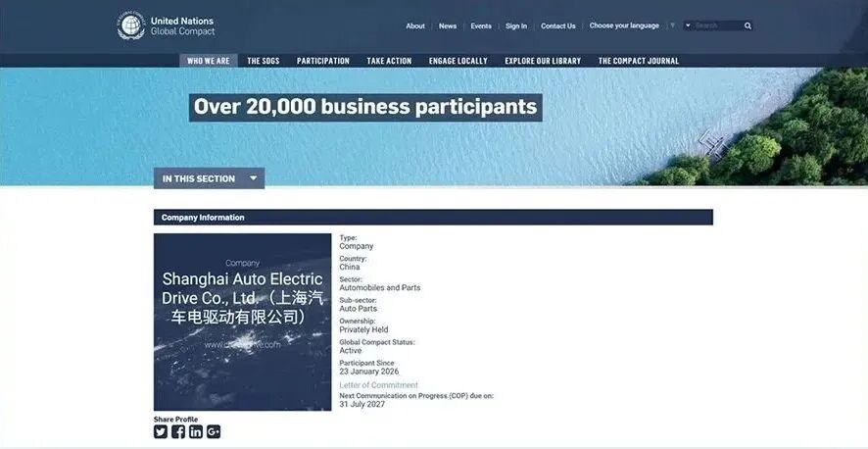This screenshot has height=449, width=868.
Task: Share profile on LinkedIn
Action: tap(196, 431)
